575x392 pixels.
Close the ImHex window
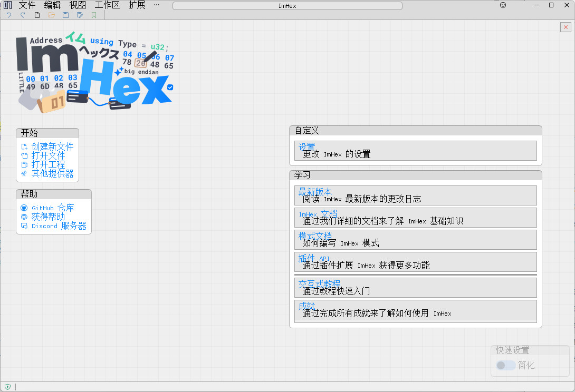[x=567, y=5]
